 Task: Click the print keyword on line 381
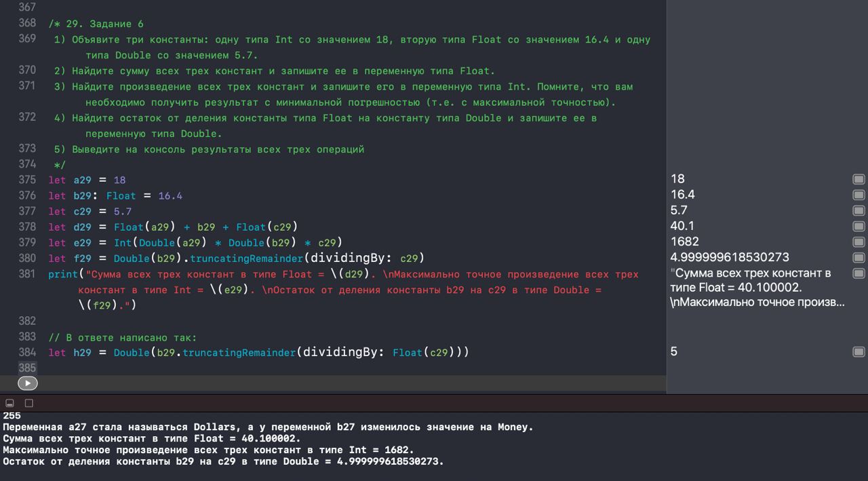pos(62,275)
